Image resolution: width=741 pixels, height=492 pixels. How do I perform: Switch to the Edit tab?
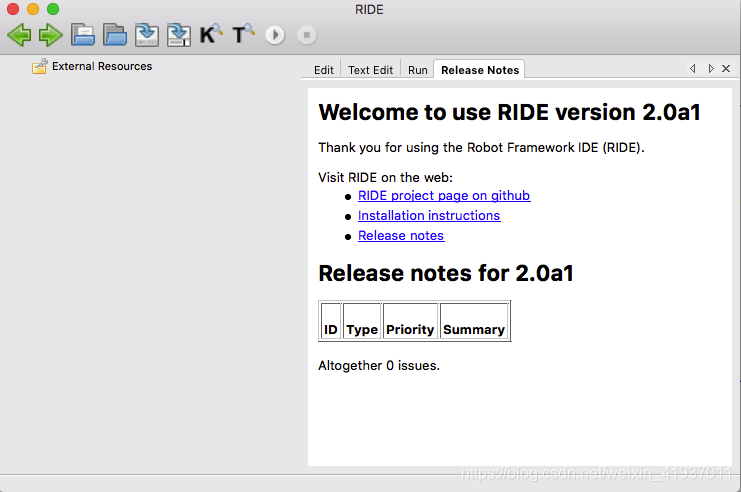[324, 70]
